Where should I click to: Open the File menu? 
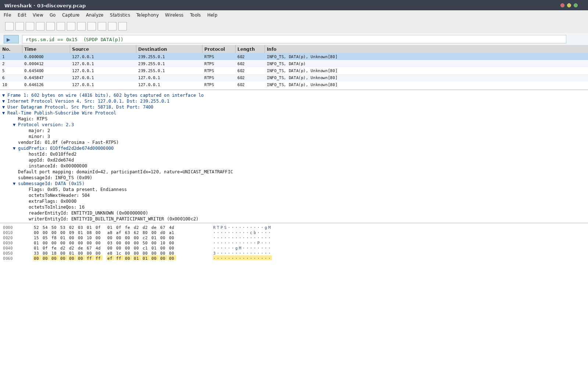click(7, 15)
